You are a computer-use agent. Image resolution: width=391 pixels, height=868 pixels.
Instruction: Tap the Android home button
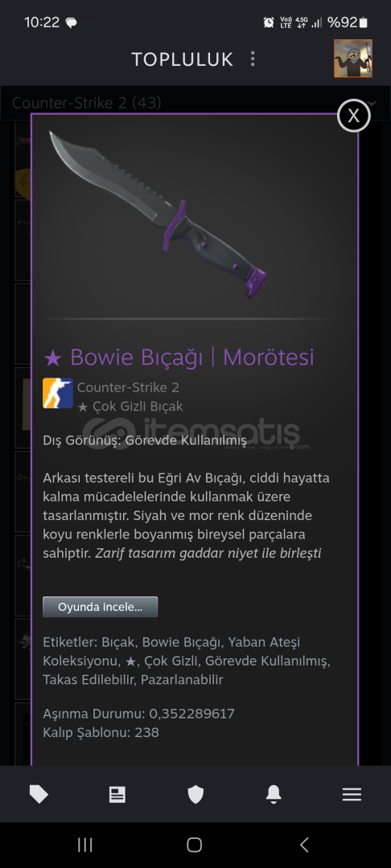[x=195, y=844]
